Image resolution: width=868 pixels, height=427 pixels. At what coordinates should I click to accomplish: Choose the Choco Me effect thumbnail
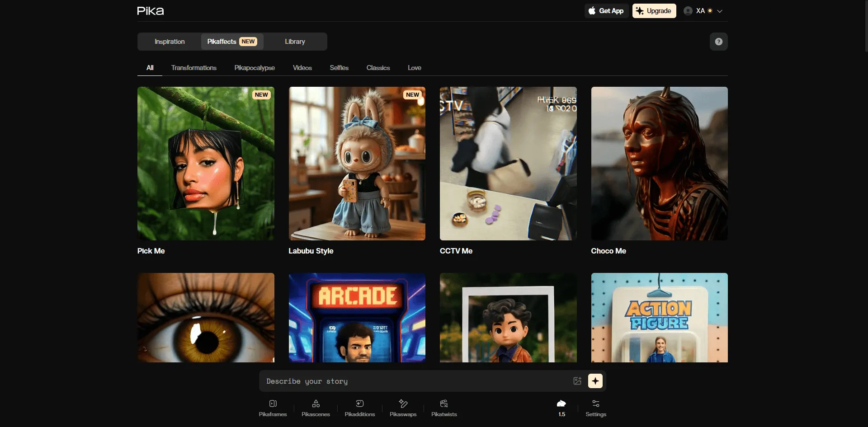tap(659, 164)
